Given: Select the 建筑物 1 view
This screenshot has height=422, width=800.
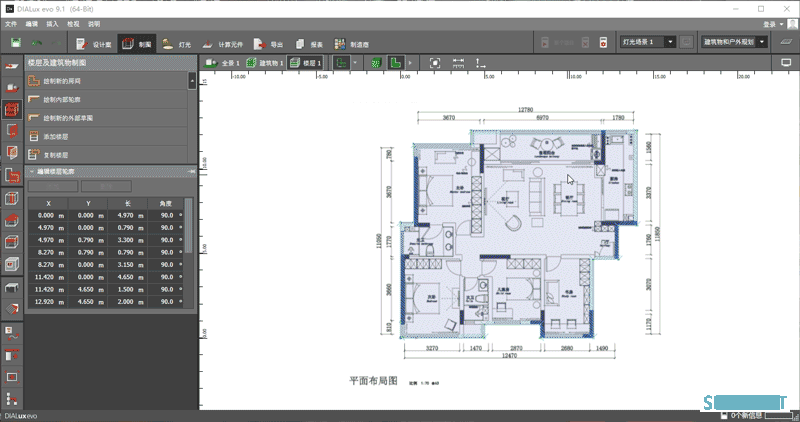Looking at the screenshot, I should click(x=264, y=63).
